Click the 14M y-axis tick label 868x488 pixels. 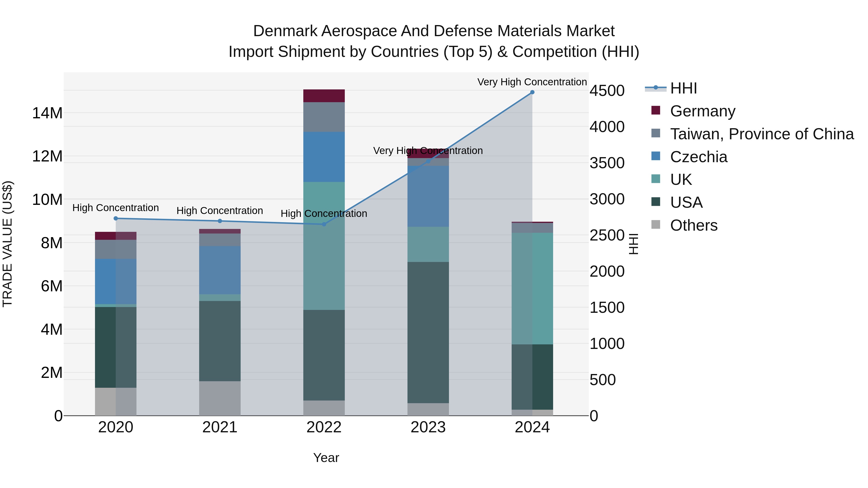coord(47,113)
